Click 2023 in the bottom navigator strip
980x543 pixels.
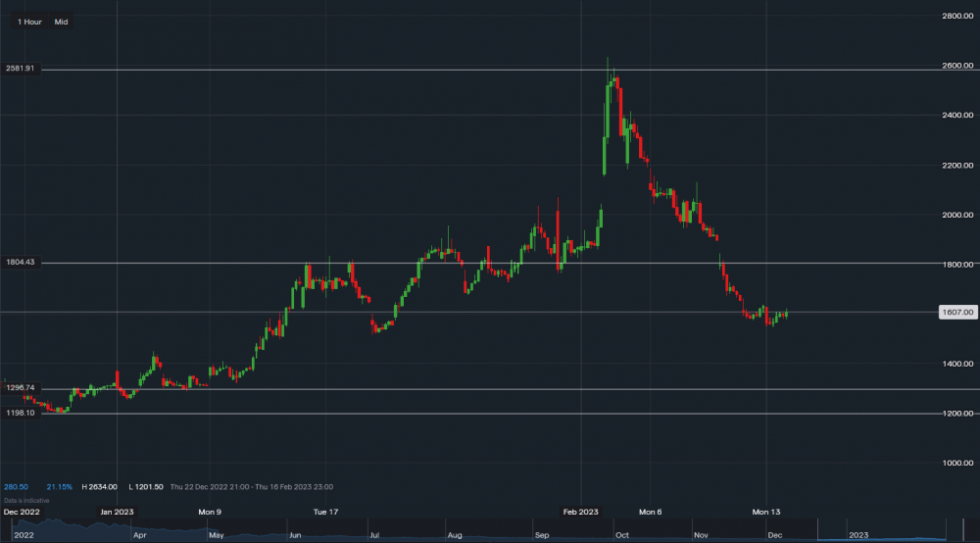coord(857,536)
